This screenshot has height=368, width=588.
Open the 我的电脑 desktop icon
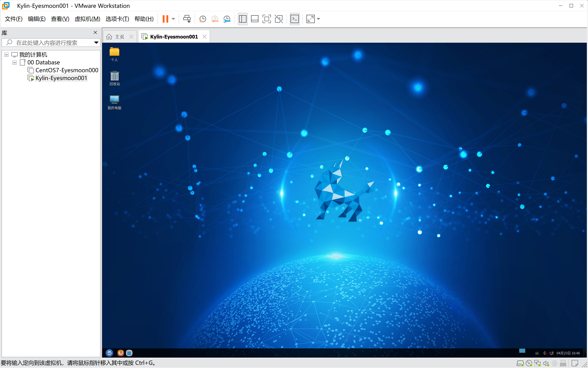pos(114,102)
